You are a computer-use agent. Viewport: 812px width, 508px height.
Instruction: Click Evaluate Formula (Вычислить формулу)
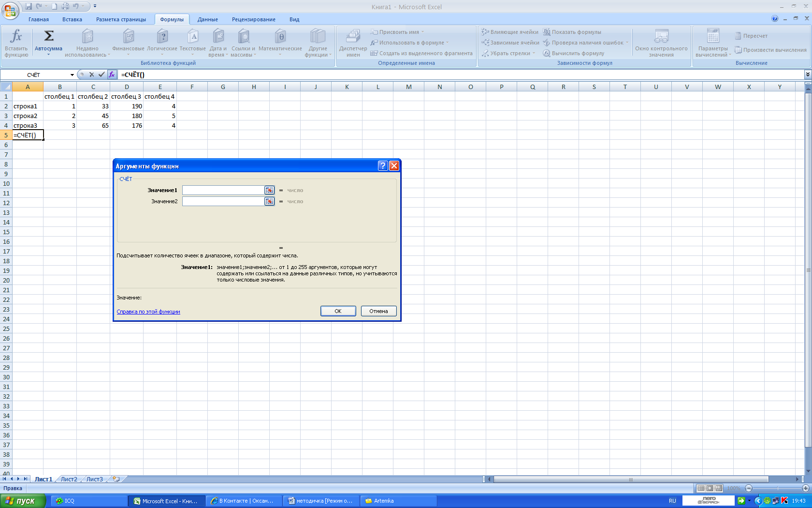pos(574,53)
